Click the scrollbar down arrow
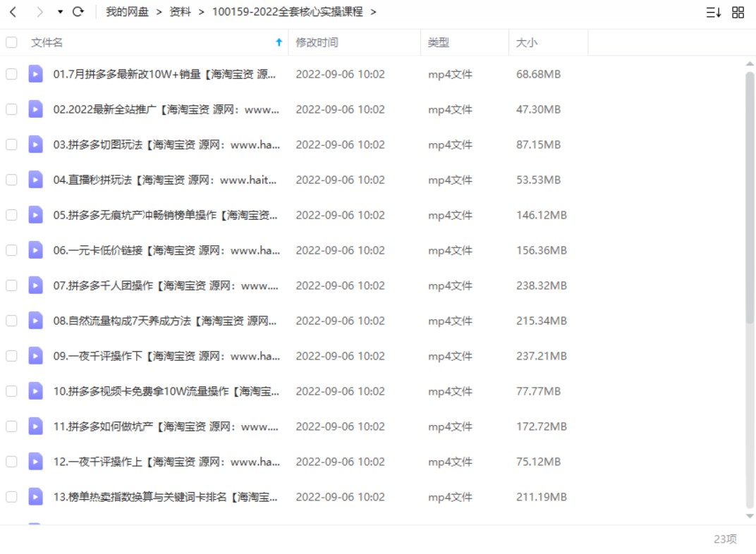 pos(750,516)
